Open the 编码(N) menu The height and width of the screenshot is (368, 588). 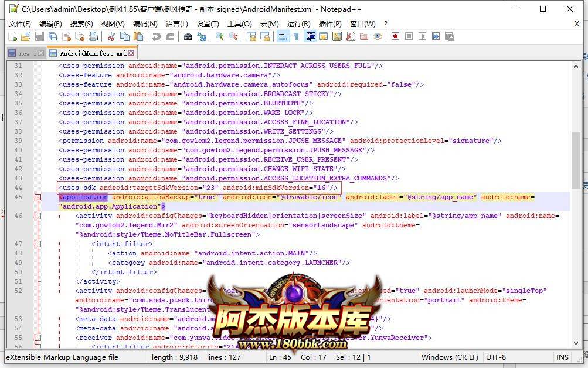click(x=145, y=23)
